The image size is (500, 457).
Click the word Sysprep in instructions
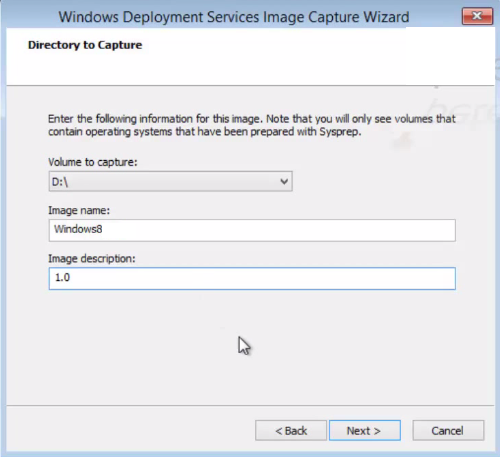click(339, 132)
